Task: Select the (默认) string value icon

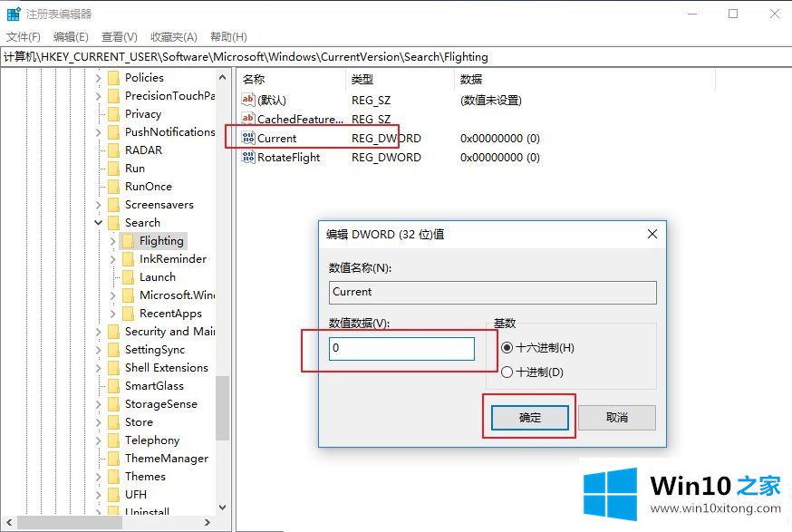Action: tap(248, 100)
